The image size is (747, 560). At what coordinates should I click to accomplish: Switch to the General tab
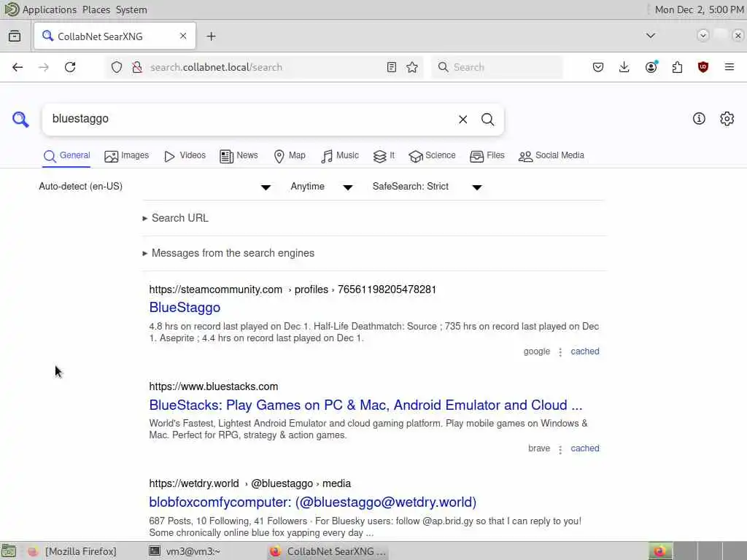click(x=66, y=156)
